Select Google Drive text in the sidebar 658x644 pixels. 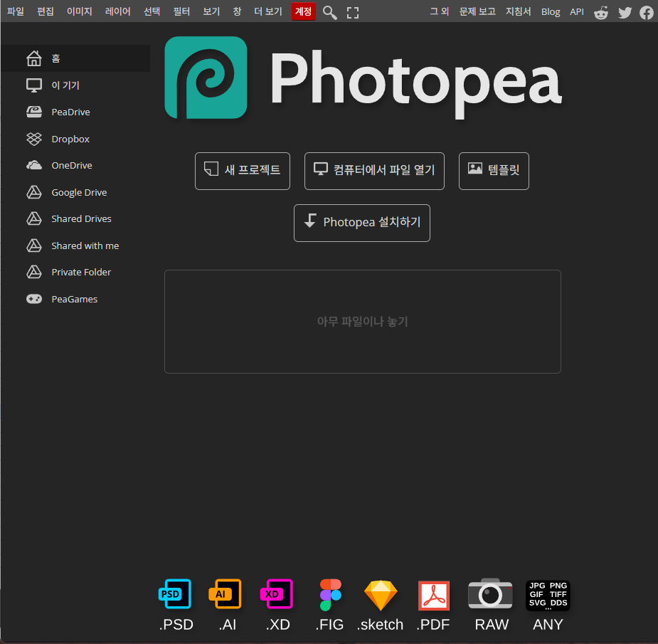tap(79, 192)
